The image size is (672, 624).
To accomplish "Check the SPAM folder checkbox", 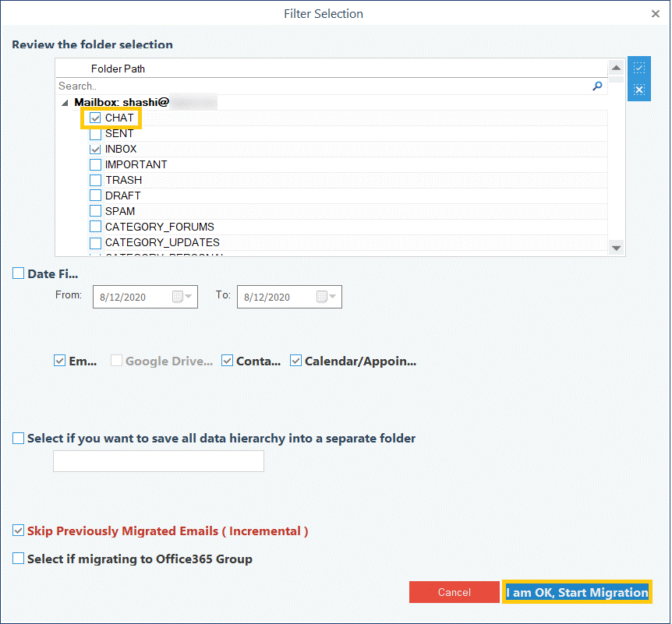I will (x=95, y=211).
